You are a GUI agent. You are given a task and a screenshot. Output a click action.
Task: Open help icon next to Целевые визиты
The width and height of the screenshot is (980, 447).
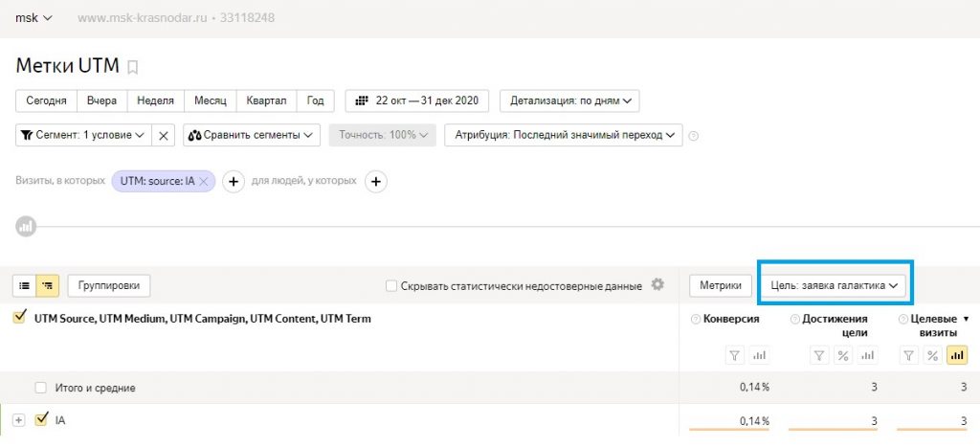click(x=903, y=320)
